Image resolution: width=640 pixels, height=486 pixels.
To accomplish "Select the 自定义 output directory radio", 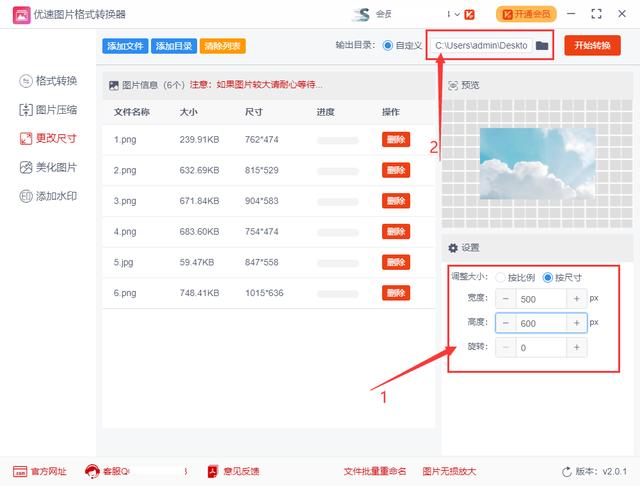I will click(388, 45).
